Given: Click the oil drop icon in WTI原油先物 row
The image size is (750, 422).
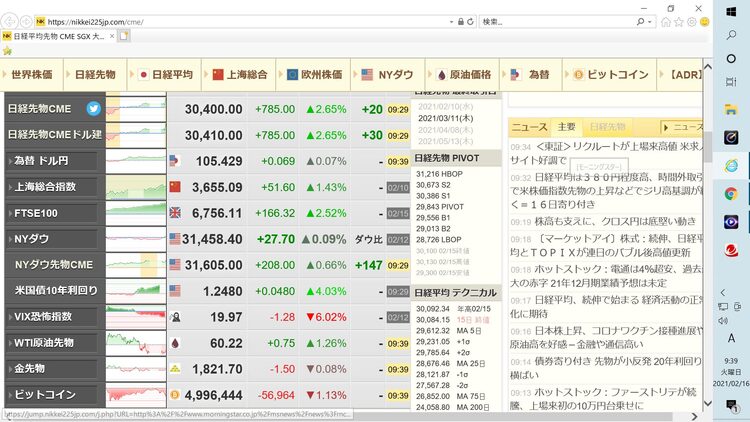Looking at the screenshot, I should (x=175, y=343).
